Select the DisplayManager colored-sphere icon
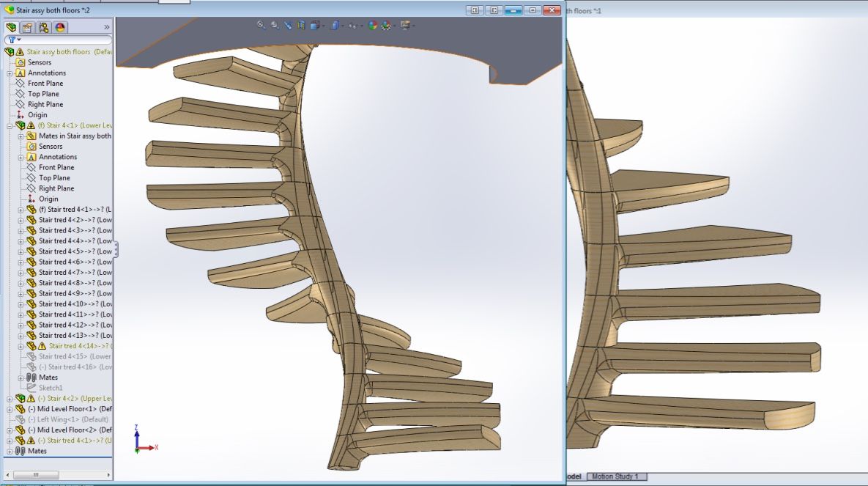This screenshot has height=486, width=868. pos(59,27)
